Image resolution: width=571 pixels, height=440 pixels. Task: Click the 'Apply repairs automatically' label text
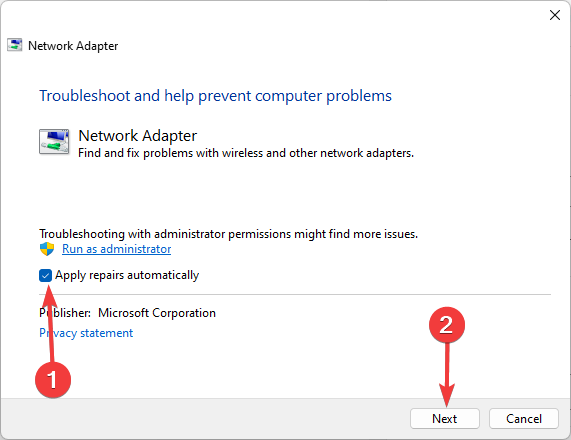pyautogui.click(x=127, y=275)
